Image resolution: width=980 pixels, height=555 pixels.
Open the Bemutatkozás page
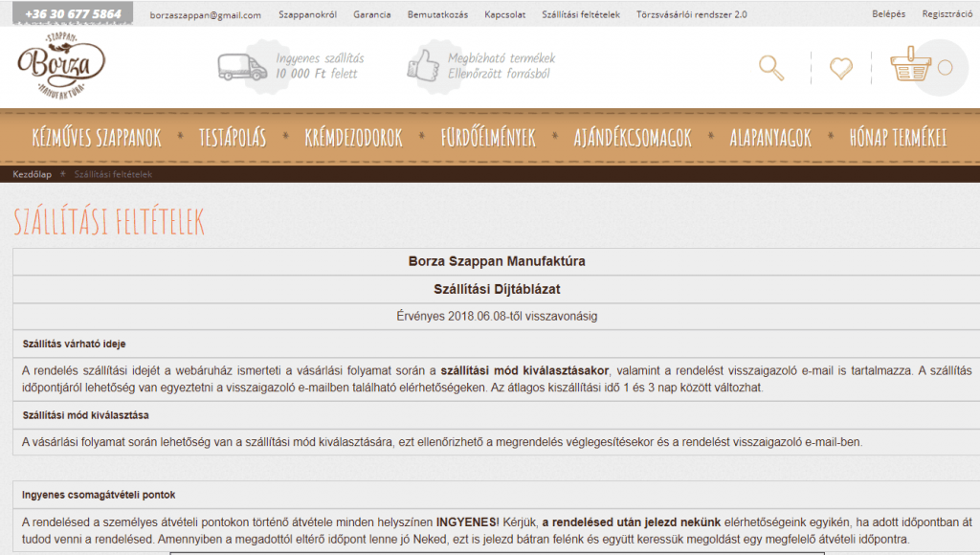pos(437,14)
